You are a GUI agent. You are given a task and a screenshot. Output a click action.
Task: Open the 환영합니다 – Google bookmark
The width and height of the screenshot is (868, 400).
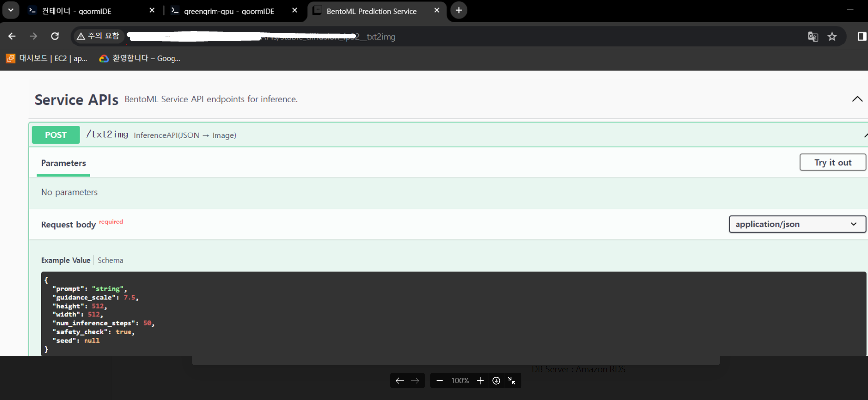point(140,58)
